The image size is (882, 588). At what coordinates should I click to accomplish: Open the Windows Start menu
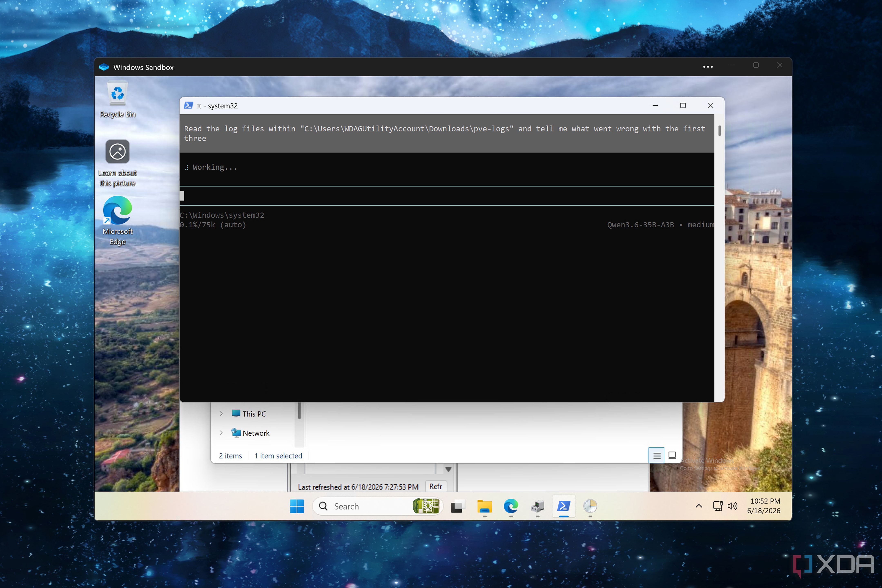coord(297,506)
